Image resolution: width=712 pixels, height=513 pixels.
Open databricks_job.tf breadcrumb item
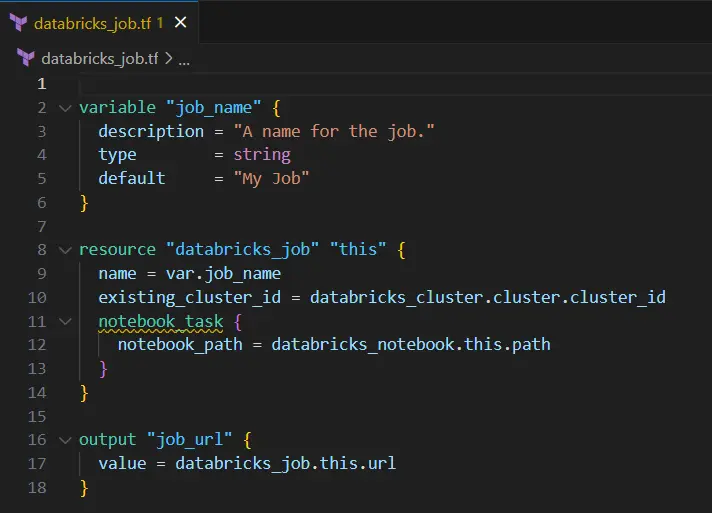[100, 59]
